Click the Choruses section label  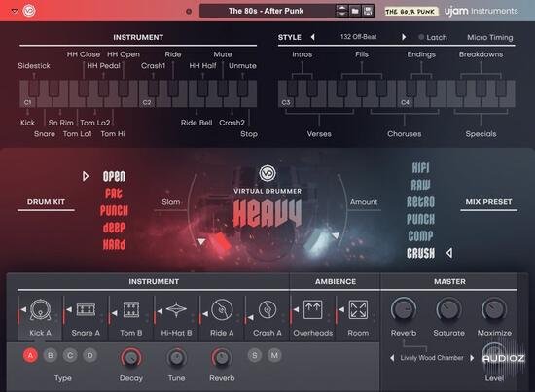405,134
